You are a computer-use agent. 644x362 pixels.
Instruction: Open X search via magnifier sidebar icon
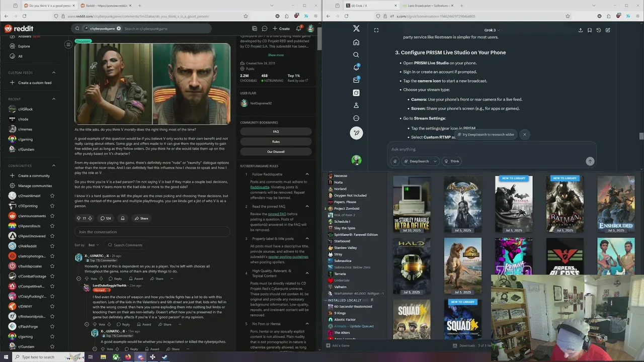pos(356,55)
